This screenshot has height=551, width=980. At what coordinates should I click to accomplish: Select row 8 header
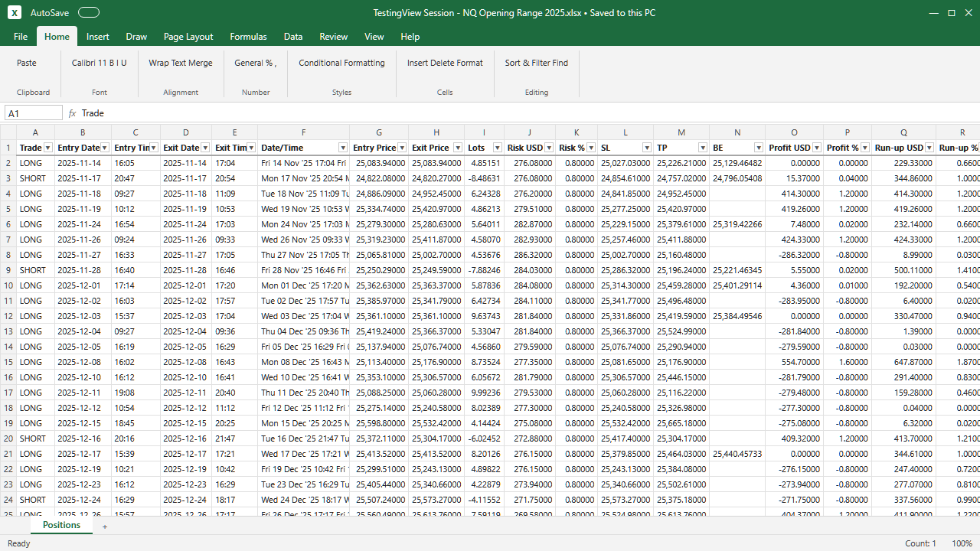(8, 255)
